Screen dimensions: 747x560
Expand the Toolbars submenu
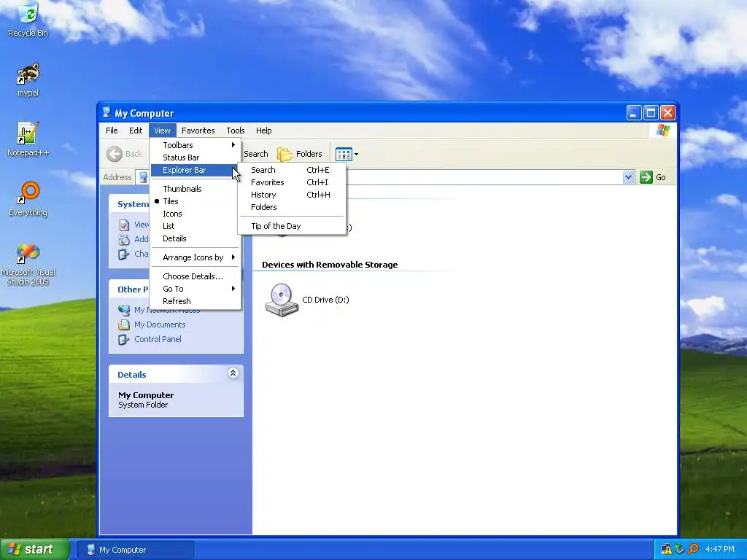pyautogui.click(x=196, y=145)
